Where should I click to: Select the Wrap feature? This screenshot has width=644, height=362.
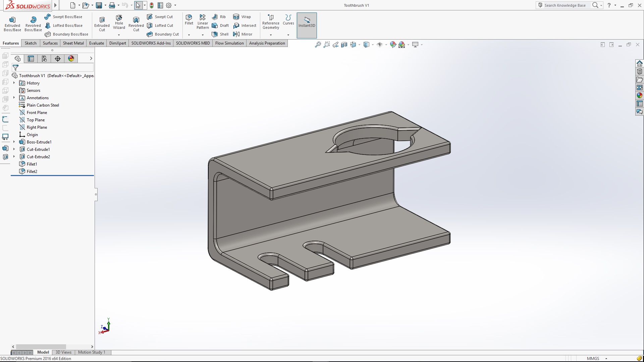pos(242,17)
